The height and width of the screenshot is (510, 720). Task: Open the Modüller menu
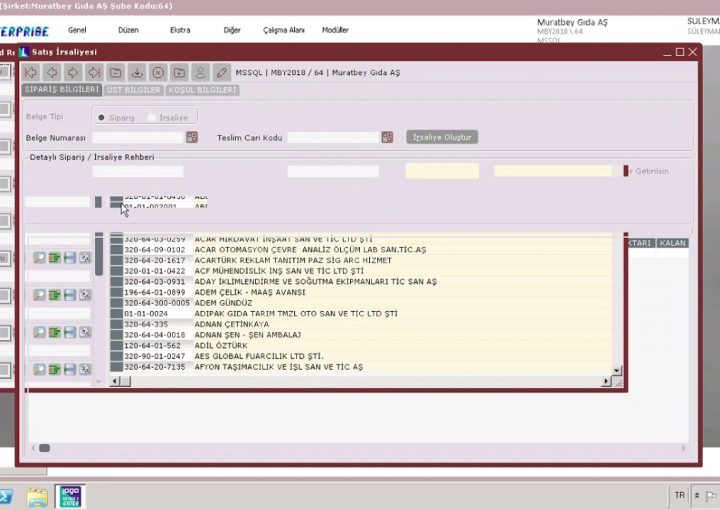tap(335, 30)
